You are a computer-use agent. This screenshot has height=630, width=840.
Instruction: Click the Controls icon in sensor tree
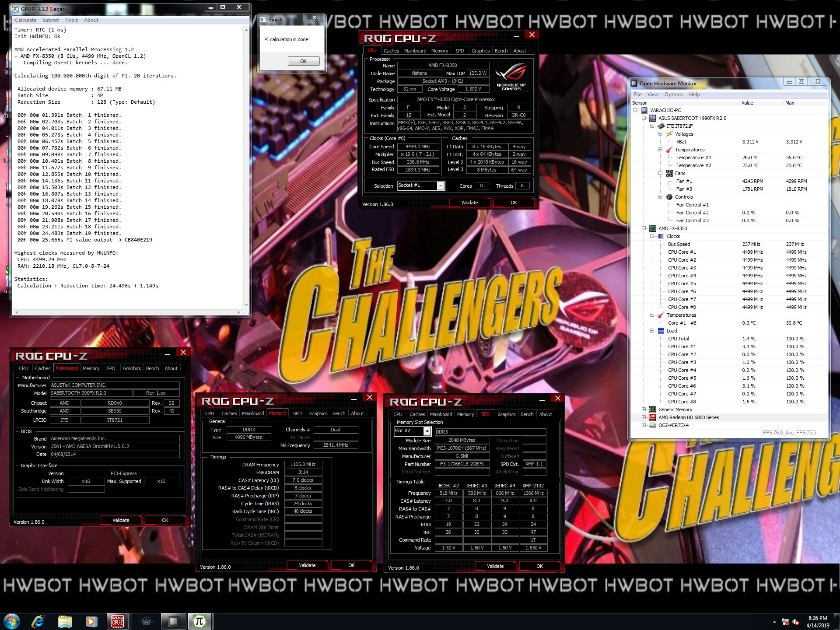tap(669, 197)
